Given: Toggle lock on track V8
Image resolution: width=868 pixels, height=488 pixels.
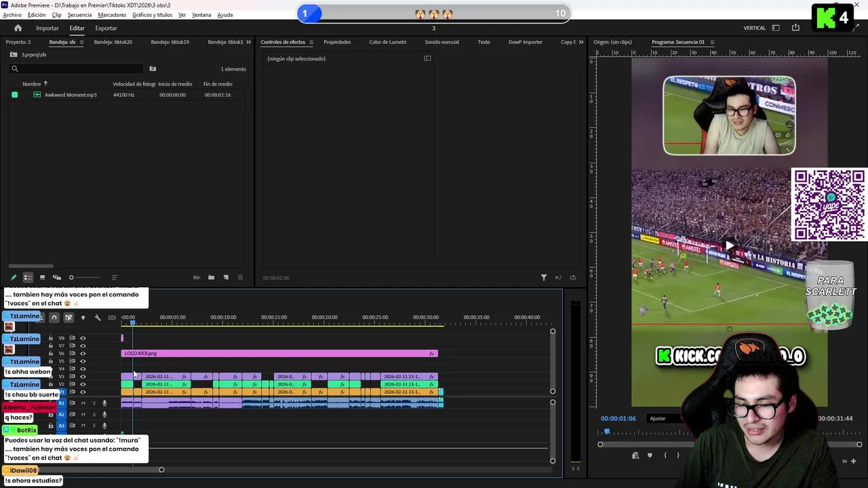Looking at the screenshot, I should click(x=50, y=338).
